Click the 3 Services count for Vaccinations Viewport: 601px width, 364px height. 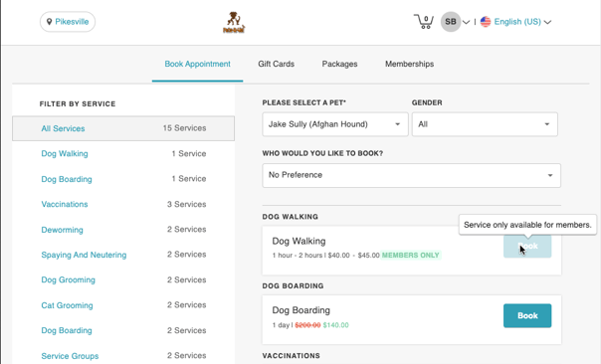[x=186, y=204]
